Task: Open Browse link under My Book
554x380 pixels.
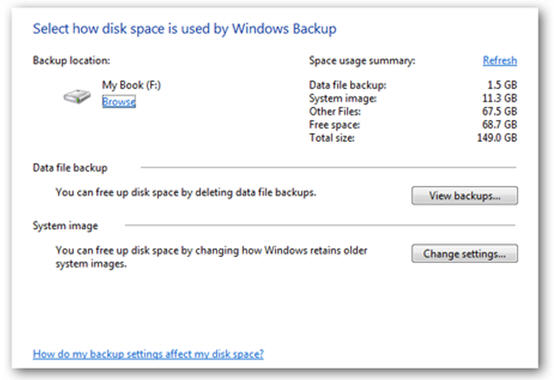Action: [x=119, y=102]
